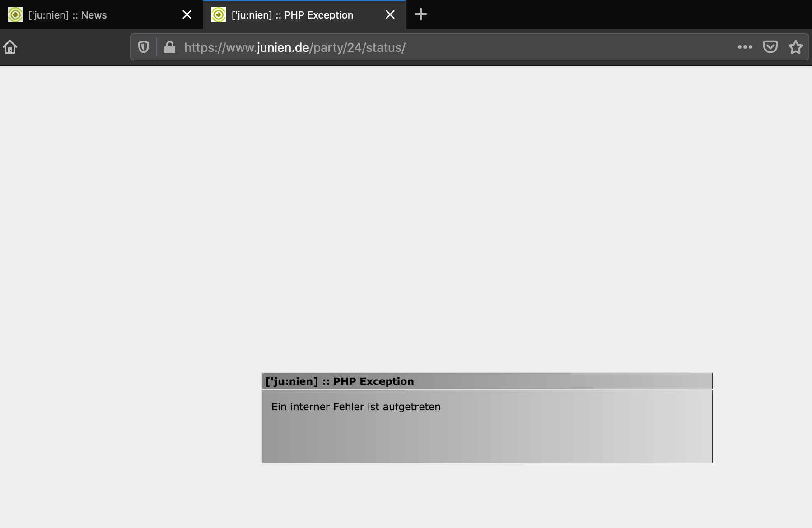Click the PHP Exception error box header
Viewport: 812px width, 528px height.
[x=487, y=381]
